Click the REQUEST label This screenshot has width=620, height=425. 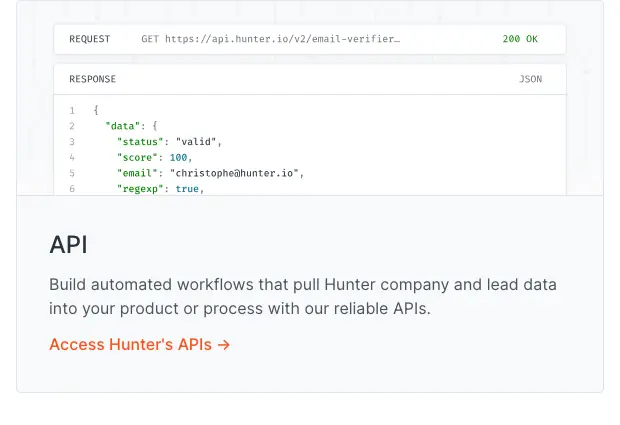(x=90, y=39)
